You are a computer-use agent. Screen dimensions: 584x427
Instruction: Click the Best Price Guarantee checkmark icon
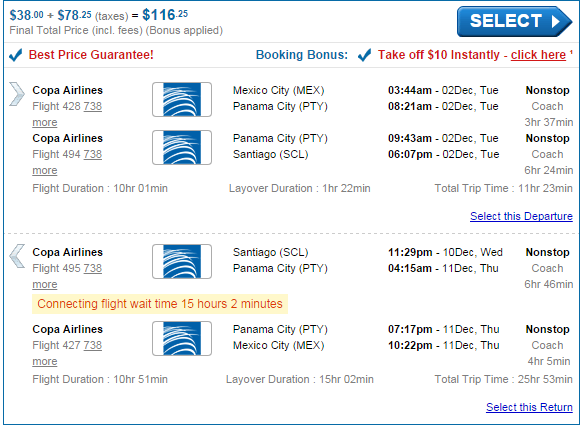(x=16, y=55)
